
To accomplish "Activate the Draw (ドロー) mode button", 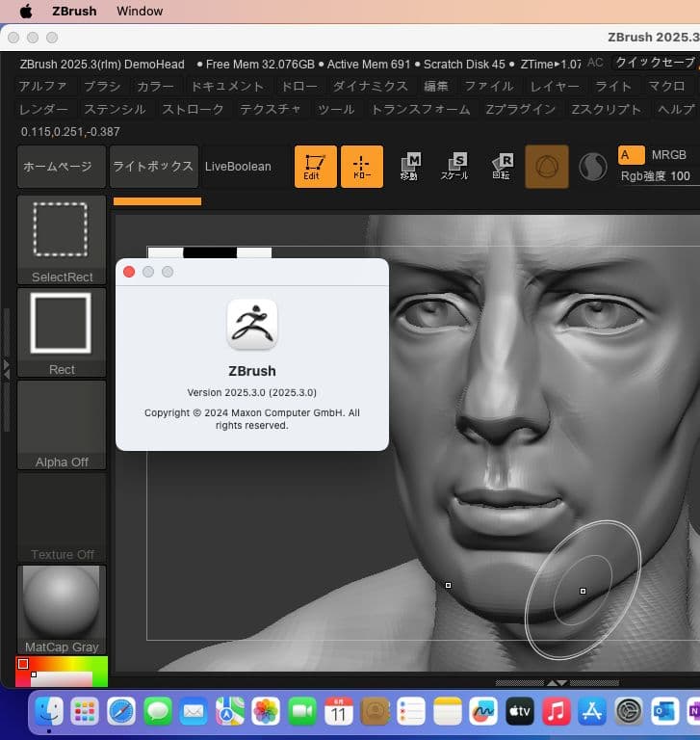I will (362, 167).
